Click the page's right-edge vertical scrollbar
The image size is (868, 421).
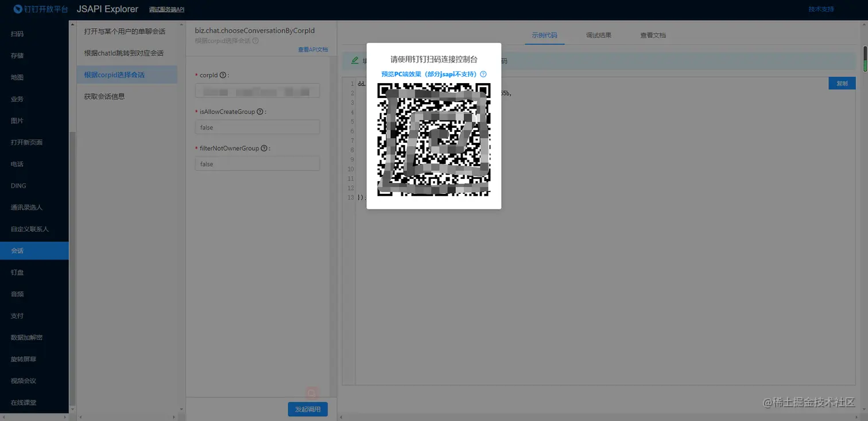pos(865,59)
